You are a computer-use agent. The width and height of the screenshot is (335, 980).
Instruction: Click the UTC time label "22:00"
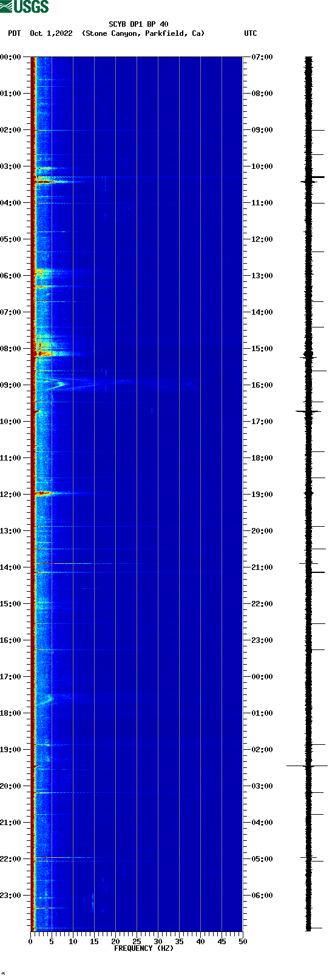coord(262,604)
